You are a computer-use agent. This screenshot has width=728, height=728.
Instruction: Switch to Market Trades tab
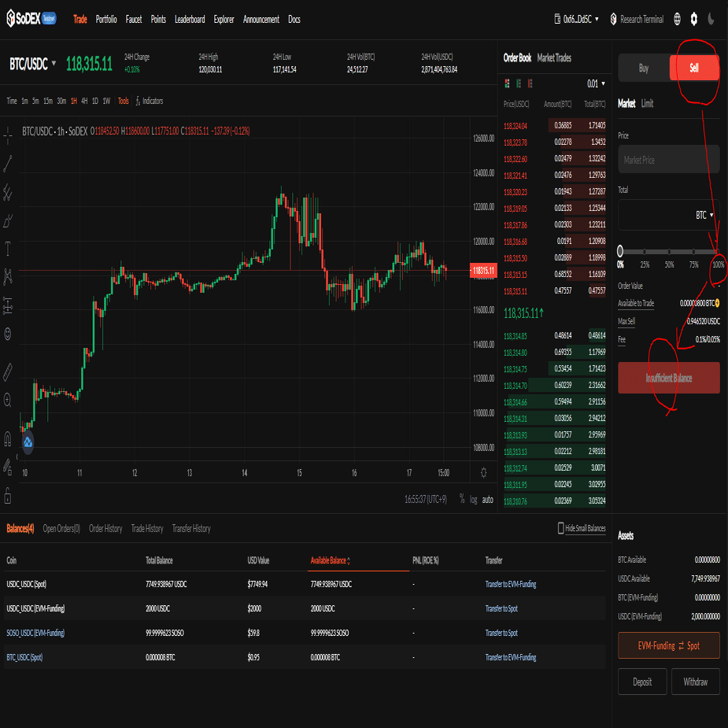point(554,58)
